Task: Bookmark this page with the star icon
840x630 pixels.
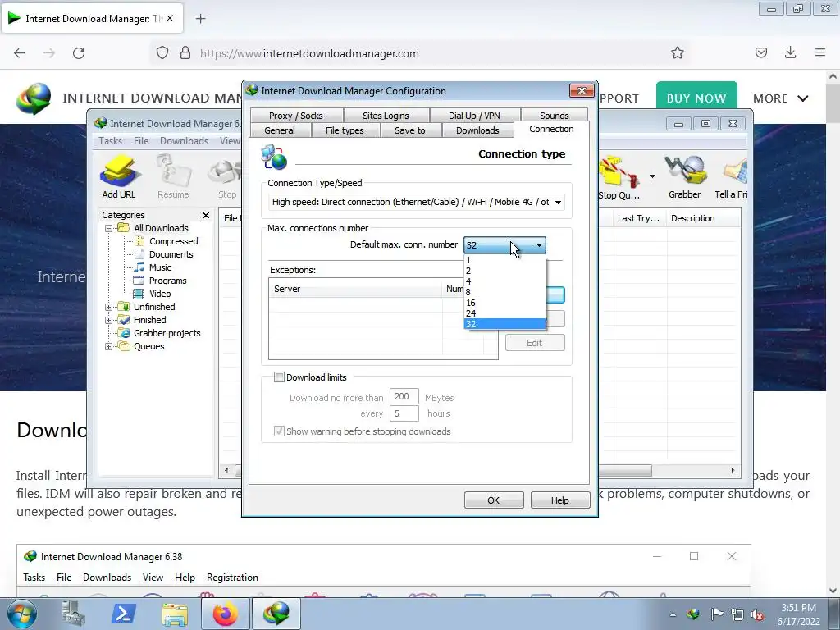Action: pyautogui.click(x=677, y=53)
